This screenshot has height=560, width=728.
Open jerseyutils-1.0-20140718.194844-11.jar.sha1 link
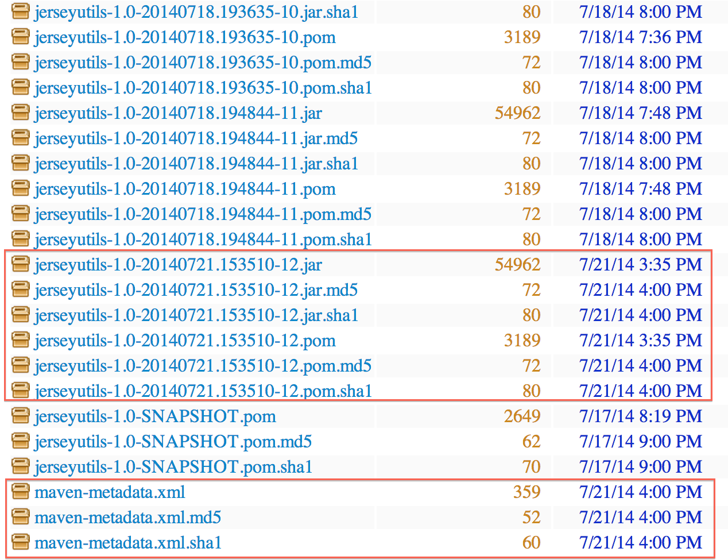[196, 164]
